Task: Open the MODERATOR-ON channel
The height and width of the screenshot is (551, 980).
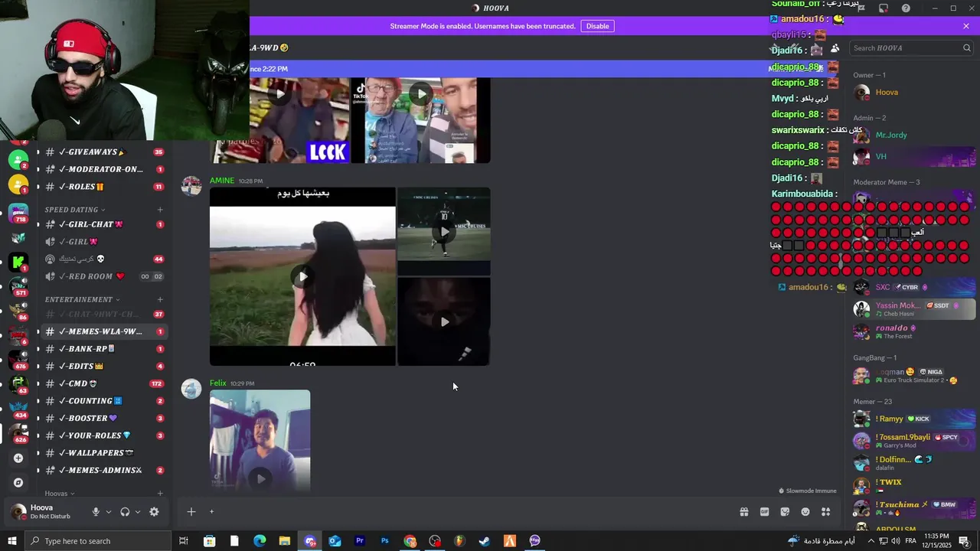Action: (x=104, y=169)
